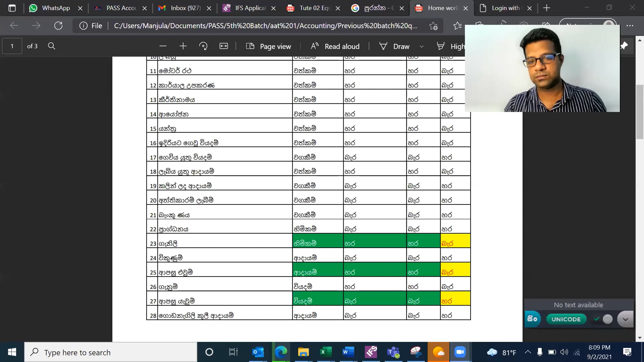Click the yellow highlighted cell in row 23
Image resolution: width=644 pixels, height=362 pixels.
pos(455,241)
